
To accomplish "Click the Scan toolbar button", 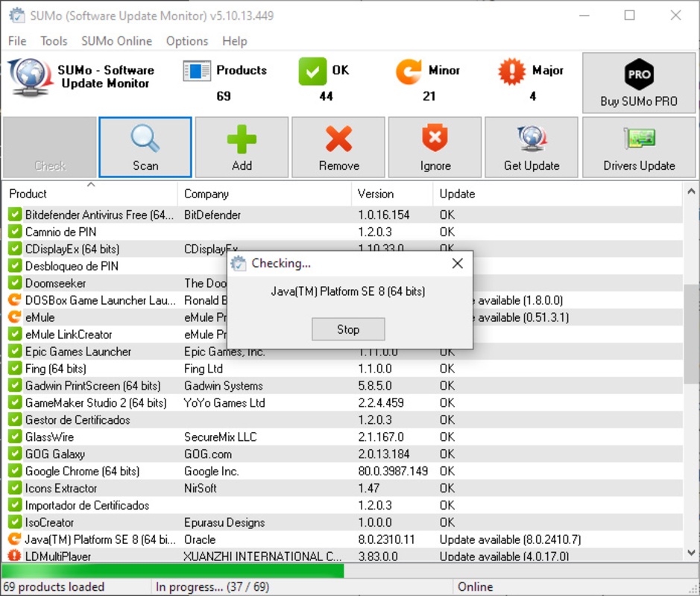I will 145,148.
